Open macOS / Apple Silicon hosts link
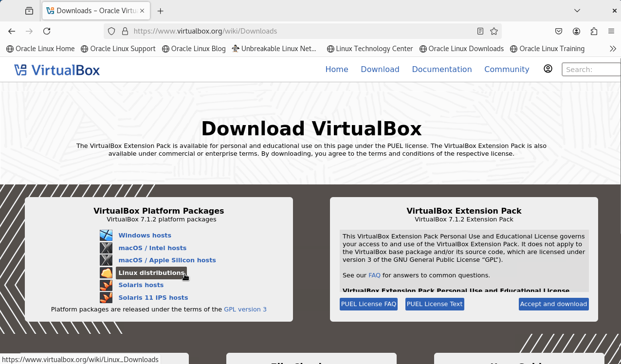The width and height of the screenshot is (621, 364). (x=167, y=260)
